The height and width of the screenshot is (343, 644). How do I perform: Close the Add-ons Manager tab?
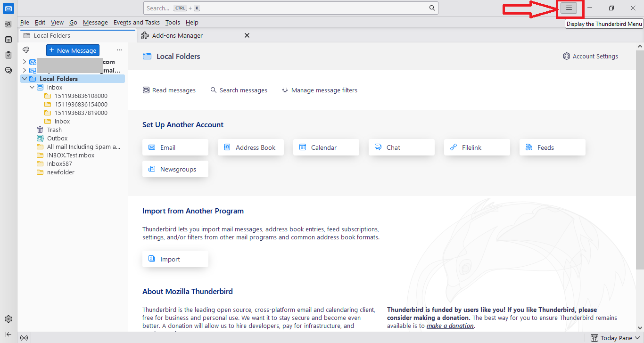click(247, 35)
